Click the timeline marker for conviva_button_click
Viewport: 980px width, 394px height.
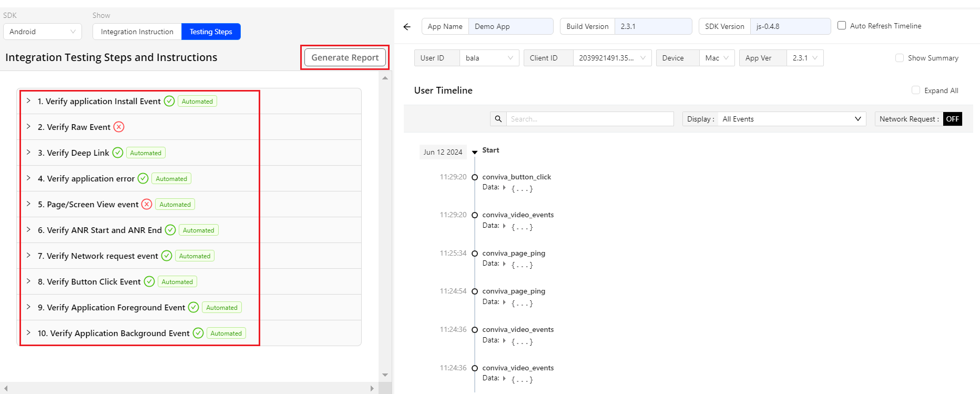tap(475, 177)
